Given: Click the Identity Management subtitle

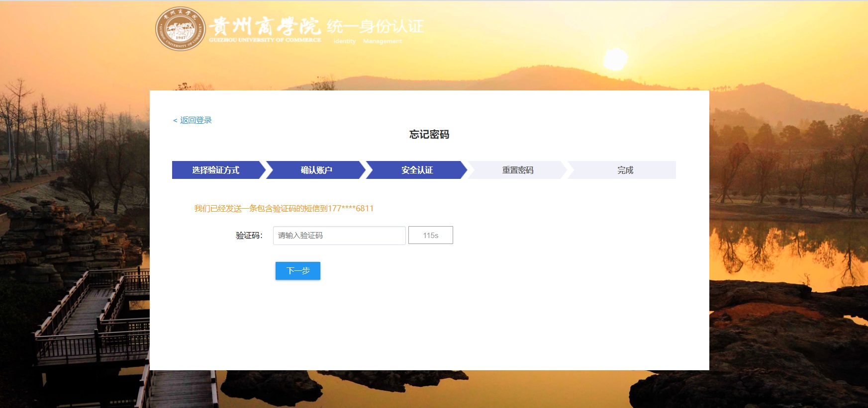Looking at the screenshot, I should (x=367, y=41).
